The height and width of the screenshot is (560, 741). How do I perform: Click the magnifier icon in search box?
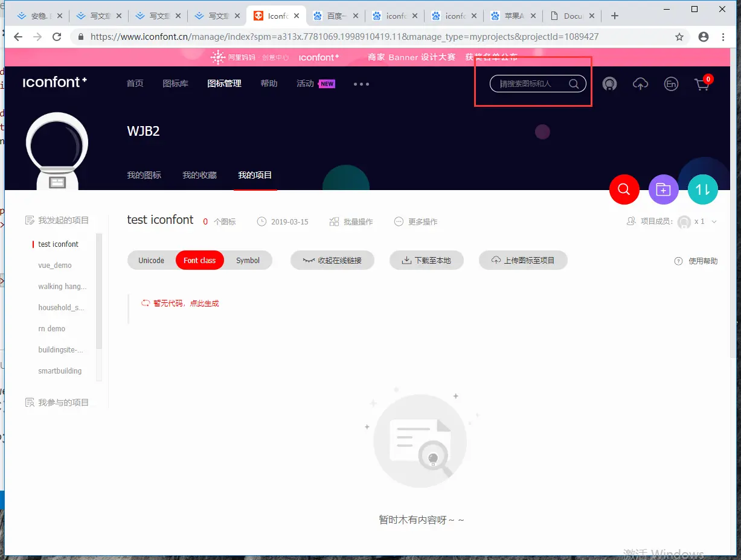[574, 84]
